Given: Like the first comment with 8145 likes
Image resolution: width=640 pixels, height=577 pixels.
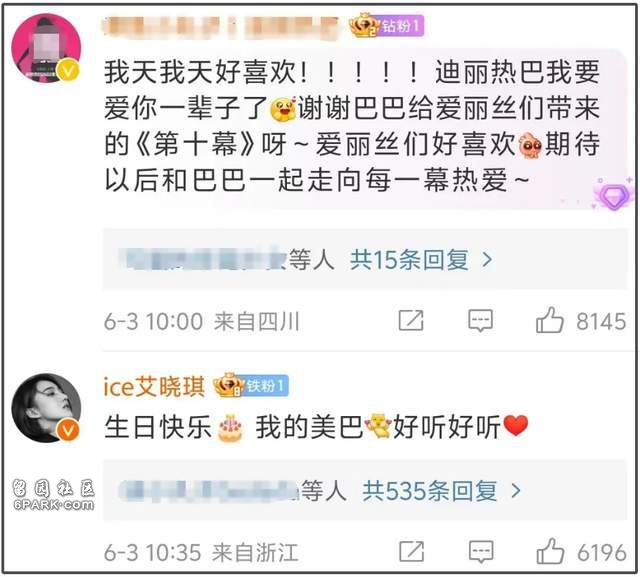Looking at the screenshot, I should point(550,321).
